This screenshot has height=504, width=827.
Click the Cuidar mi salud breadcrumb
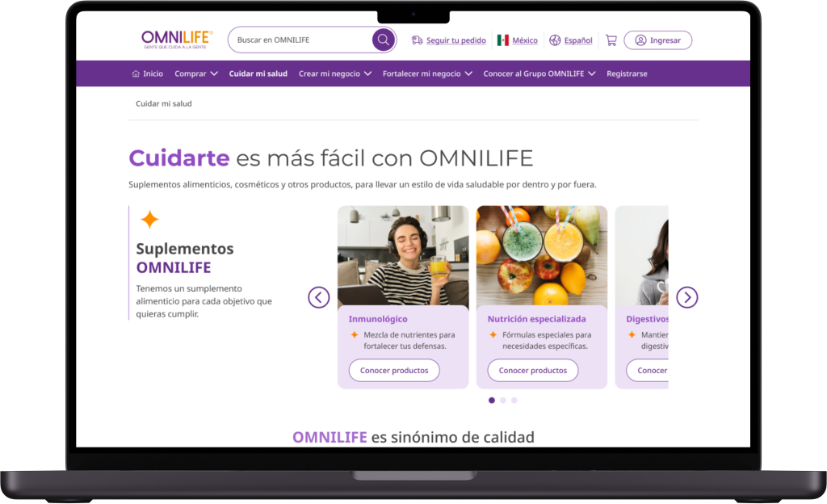click(163, 104)
